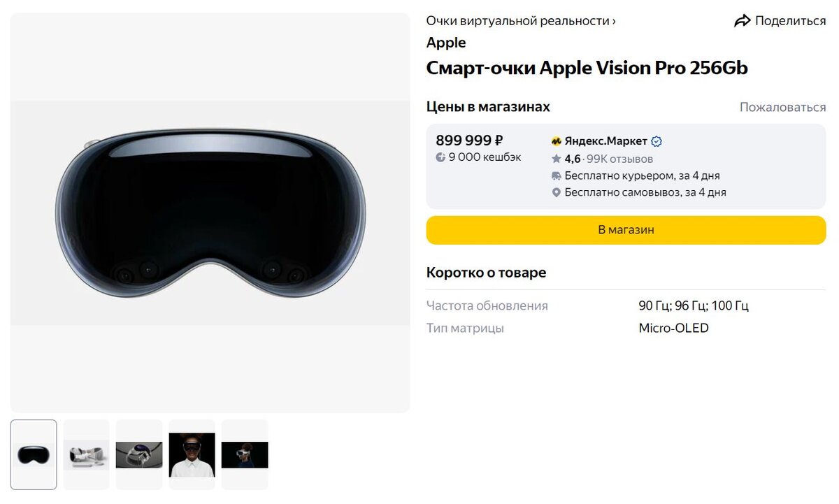Screen dimensions: 839x504
Task: Click the star rating icon beside 4,6
Action: 557,159
